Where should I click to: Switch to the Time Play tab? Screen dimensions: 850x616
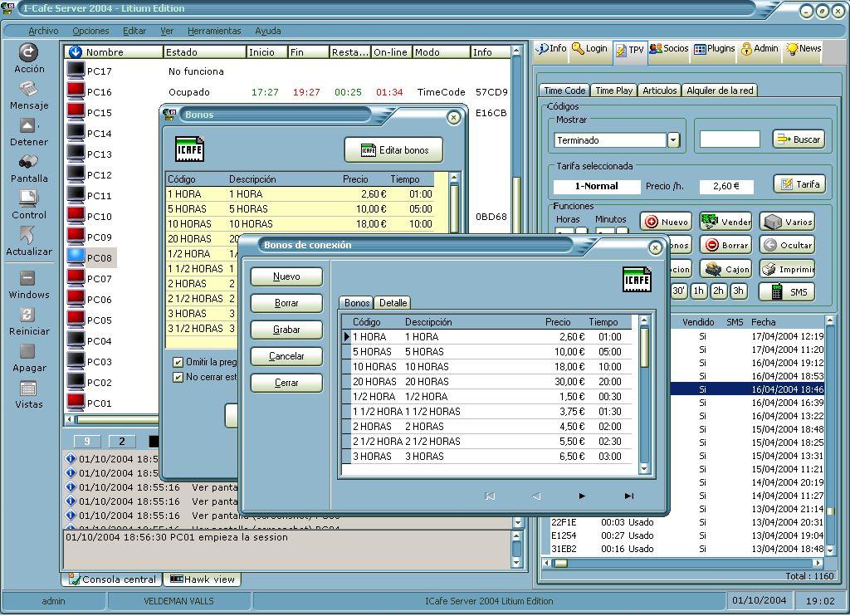pyautogui.click(x=613, y=90)
